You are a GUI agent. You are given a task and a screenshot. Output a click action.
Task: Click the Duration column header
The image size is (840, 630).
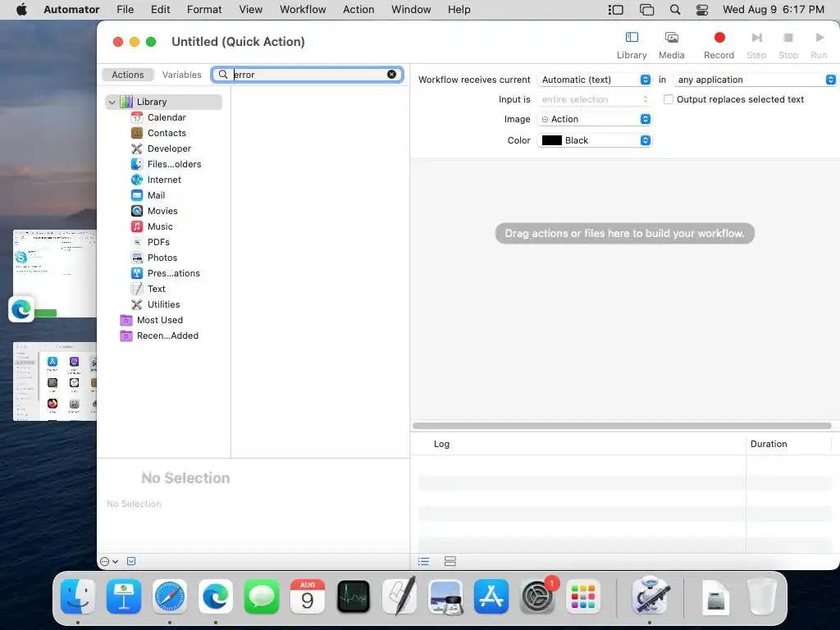coord(768,444)
